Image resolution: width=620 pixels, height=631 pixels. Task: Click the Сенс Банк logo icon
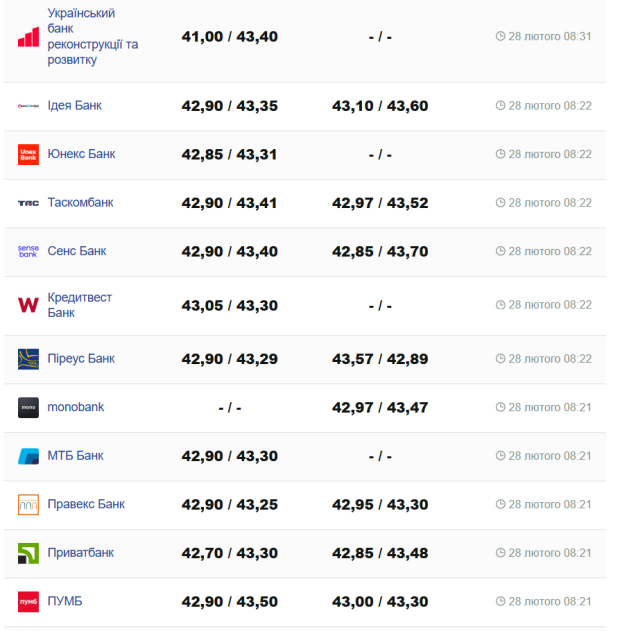pyautogui.click(x=28, y=252)
